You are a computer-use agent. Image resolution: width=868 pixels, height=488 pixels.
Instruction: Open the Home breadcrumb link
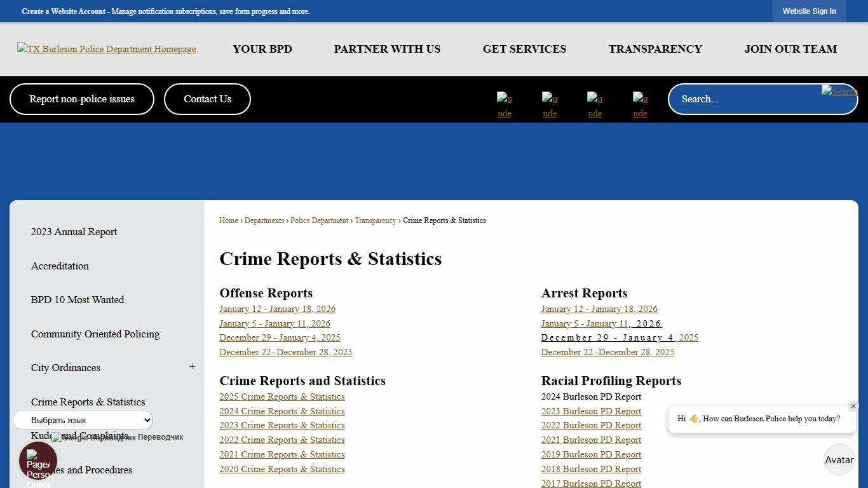click(228, 220)
